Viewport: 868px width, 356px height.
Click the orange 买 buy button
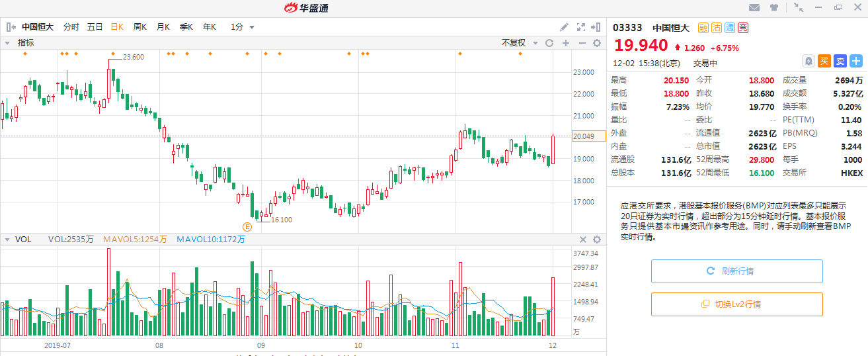pos(824,61)
